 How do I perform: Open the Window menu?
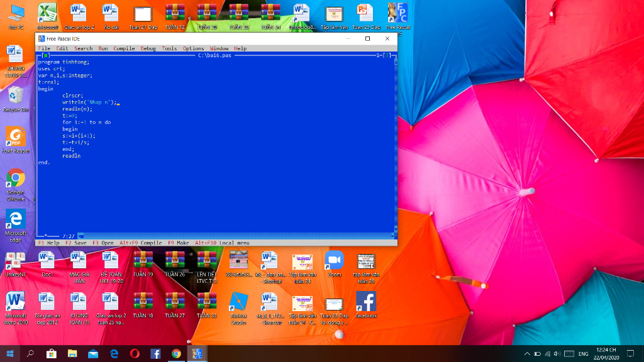219,48
